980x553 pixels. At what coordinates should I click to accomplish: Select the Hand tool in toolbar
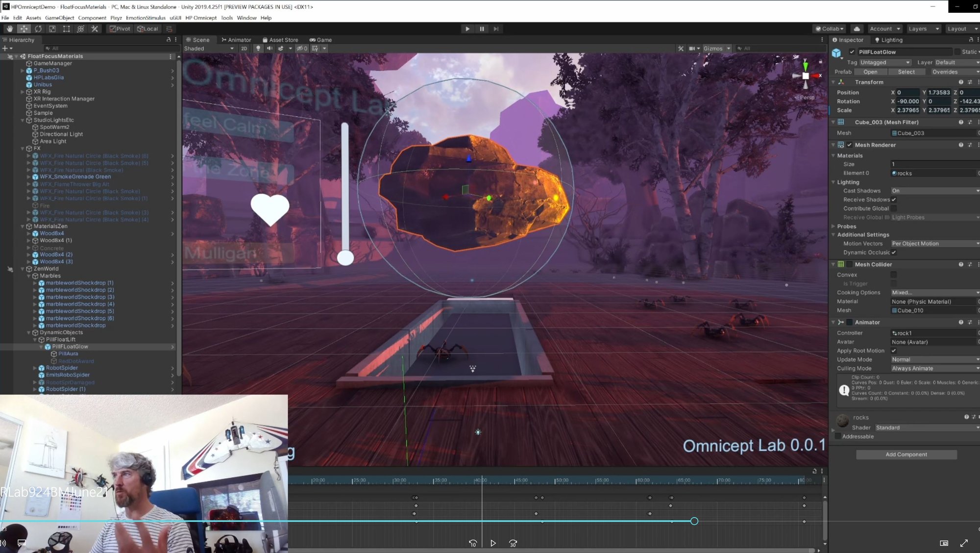(x=9, y=29)
